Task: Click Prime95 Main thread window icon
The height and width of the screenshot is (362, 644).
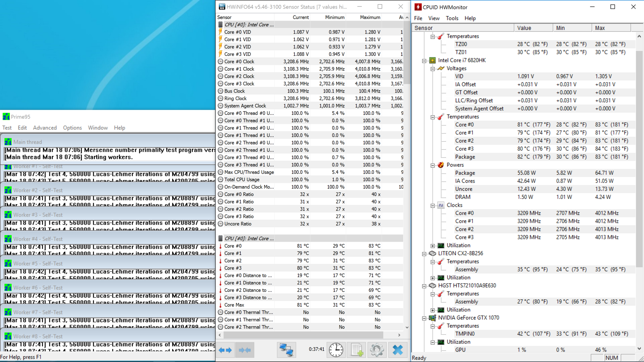Action: (x=8, y=142)
